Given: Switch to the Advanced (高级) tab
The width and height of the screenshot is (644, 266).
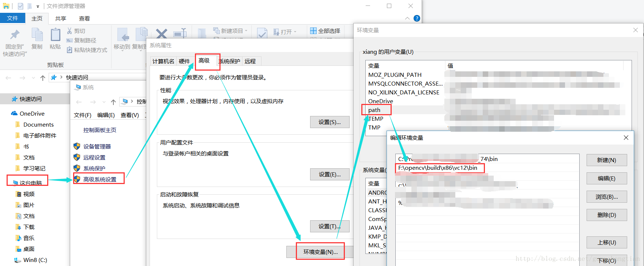Looking at the screenshot, I should click(x=204, y=60).
